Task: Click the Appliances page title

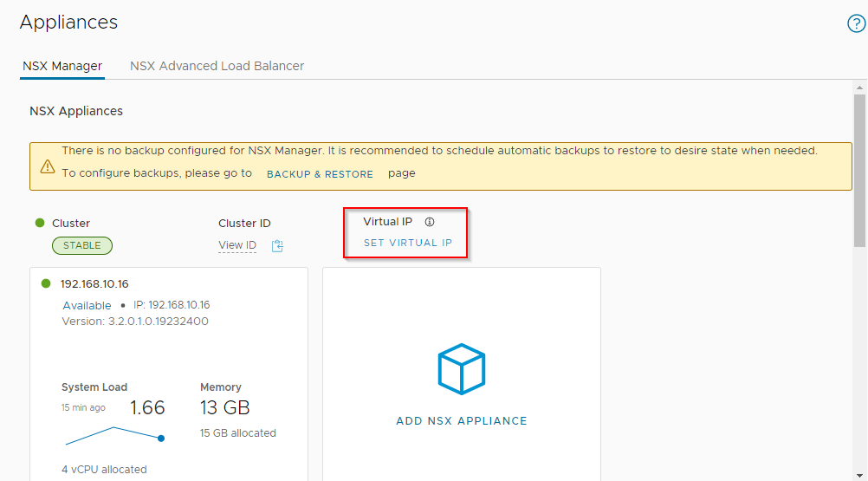Action: [x=68, y=23]
